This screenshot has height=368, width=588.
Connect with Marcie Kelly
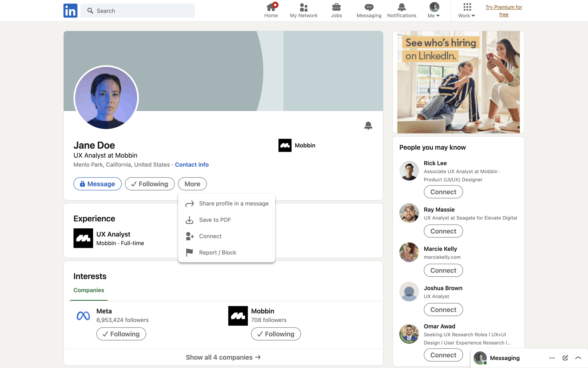pos(443,270)
